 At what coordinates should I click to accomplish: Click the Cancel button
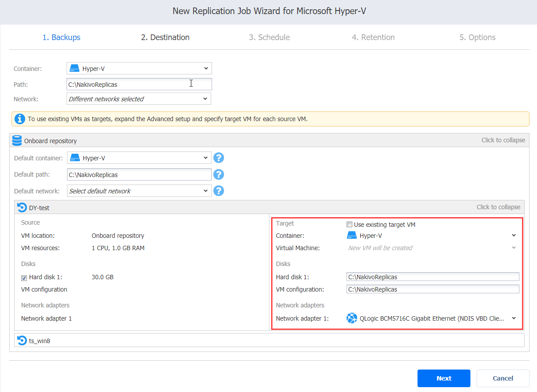click(503, 378)
